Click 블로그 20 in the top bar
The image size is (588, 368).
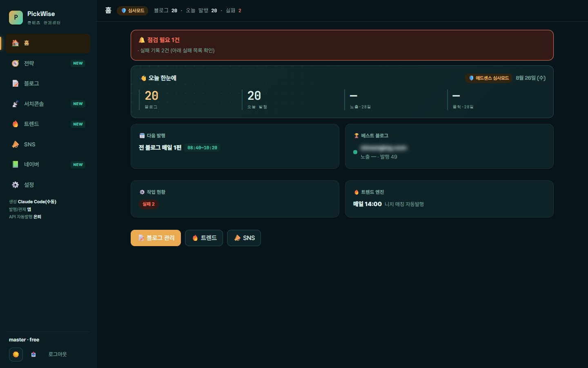click(x=165, y=11)
